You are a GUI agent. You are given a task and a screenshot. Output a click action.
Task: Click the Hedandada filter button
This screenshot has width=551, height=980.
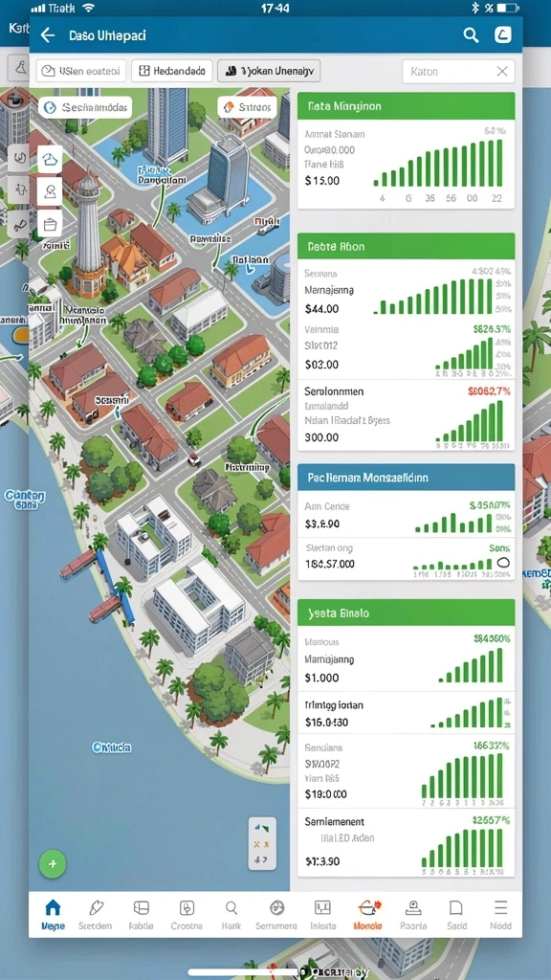coord(172,71)
